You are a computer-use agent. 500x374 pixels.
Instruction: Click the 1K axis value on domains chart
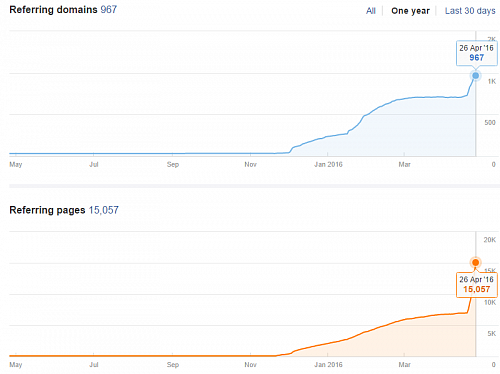(492, 81)
